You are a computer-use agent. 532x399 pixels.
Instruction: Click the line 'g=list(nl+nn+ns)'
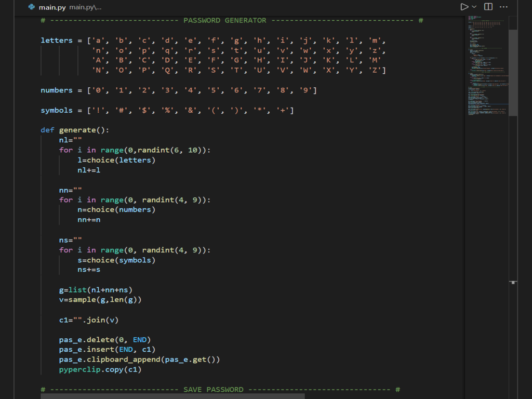92,289
